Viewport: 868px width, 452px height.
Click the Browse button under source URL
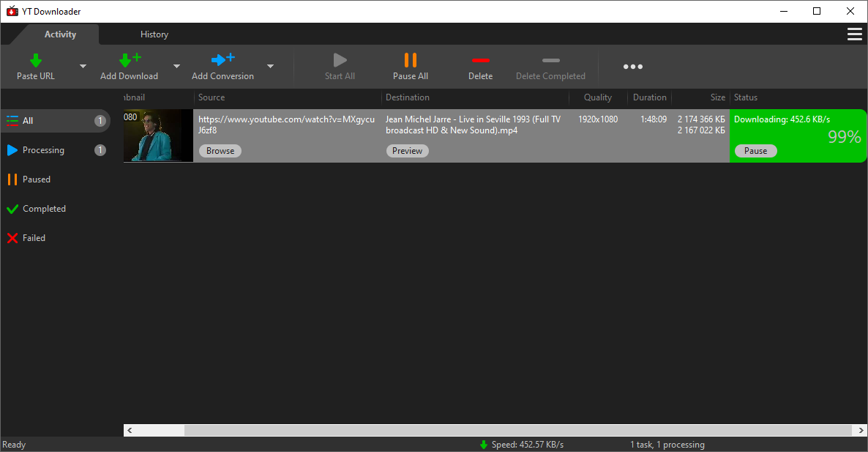pos(220,151)
